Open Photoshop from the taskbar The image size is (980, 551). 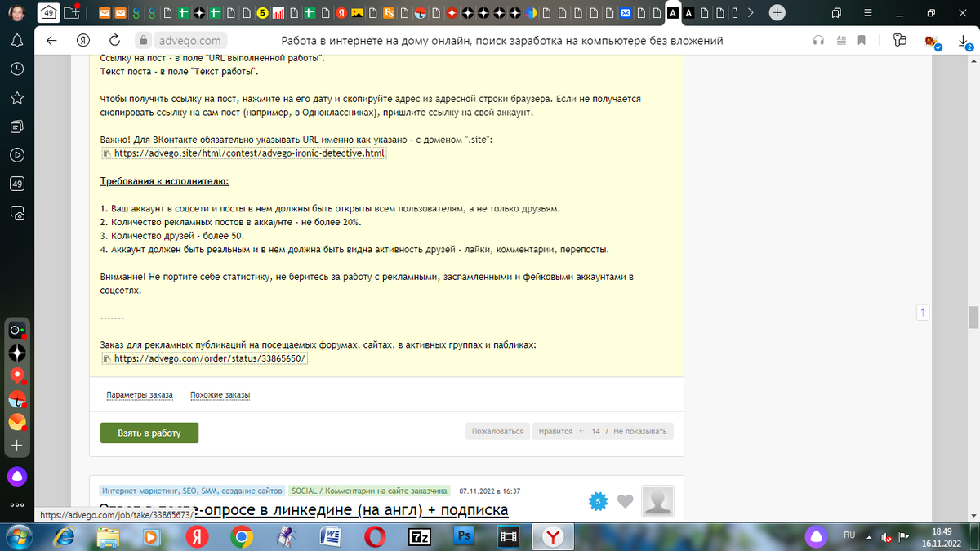(464, 536)
